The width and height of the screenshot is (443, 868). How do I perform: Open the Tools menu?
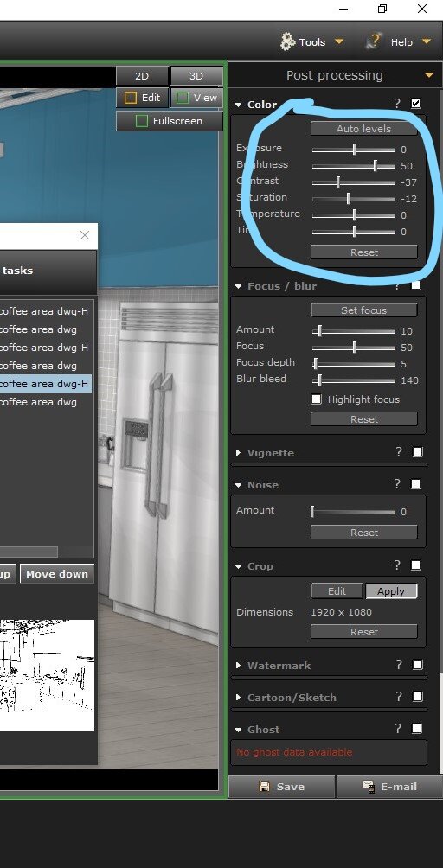311,42
